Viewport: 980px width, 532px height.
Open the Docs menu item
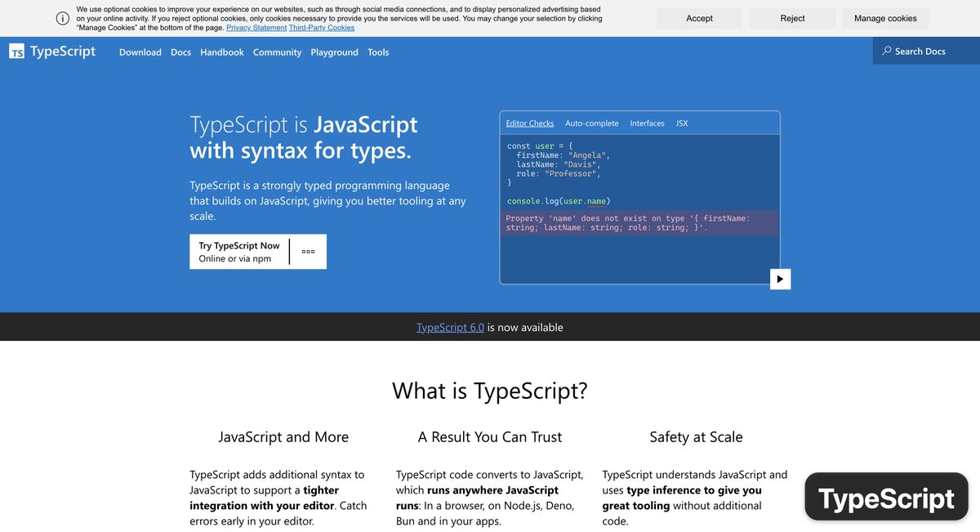coord(180,51)
